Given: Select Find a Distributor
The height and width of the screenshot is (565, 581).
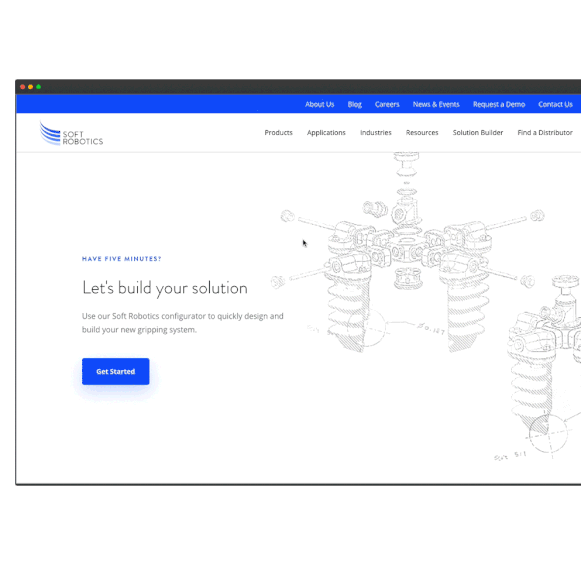Looking at the screenshot, I should [x=545, y=133].
